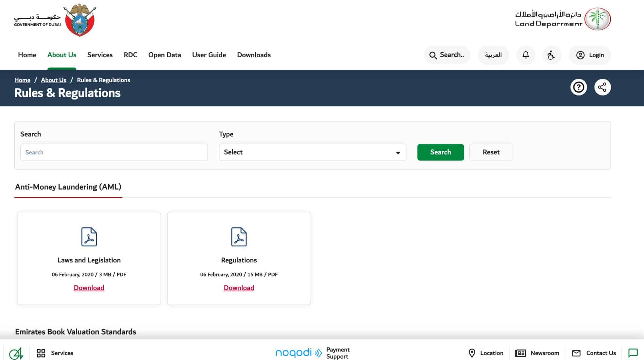Image resolution: width=644 pixels, height=360 pixels.
Task: Open the accessibility wheelchair icon
Action: (x=551, y=55)
